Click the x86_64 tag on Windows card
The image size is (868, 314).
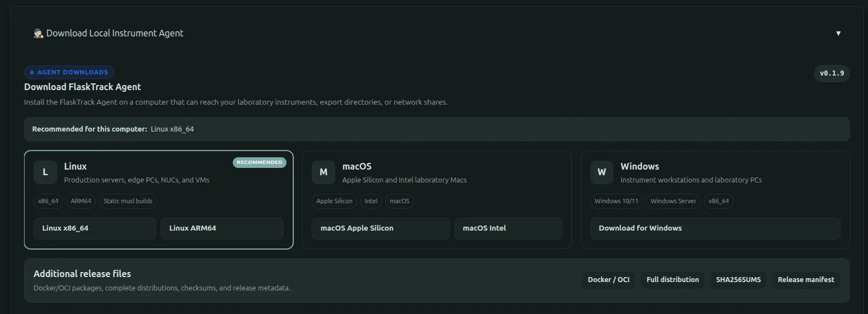(719, 201)
